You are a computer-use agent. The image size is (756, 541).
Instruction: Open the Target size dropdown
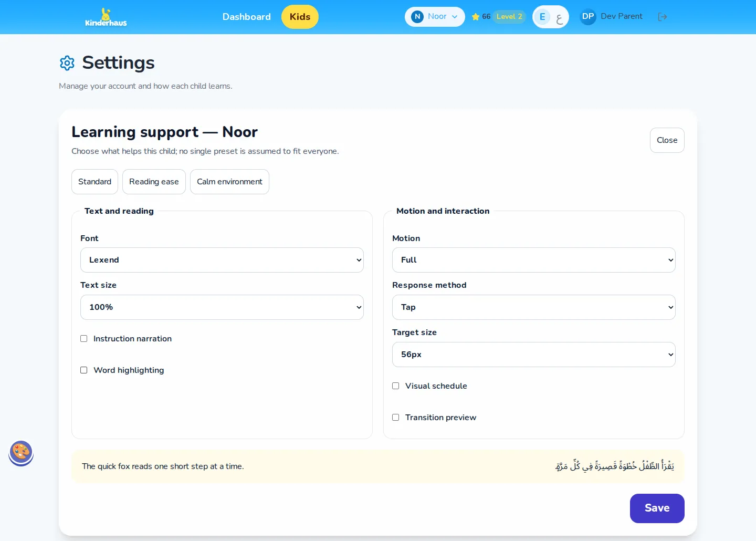pyautogui.click(x=534, y=355)
